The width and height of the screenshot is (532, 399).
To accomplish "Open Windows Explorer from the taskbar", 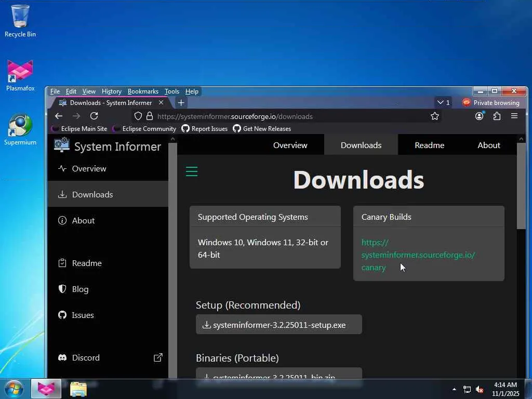I will click(78, 389).
